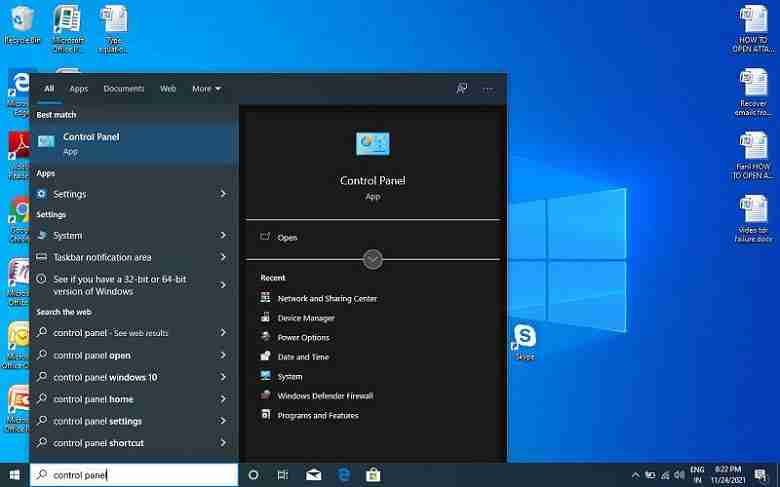
Task: Click the network icon in system tray
Action: click(x=665, y=475)
